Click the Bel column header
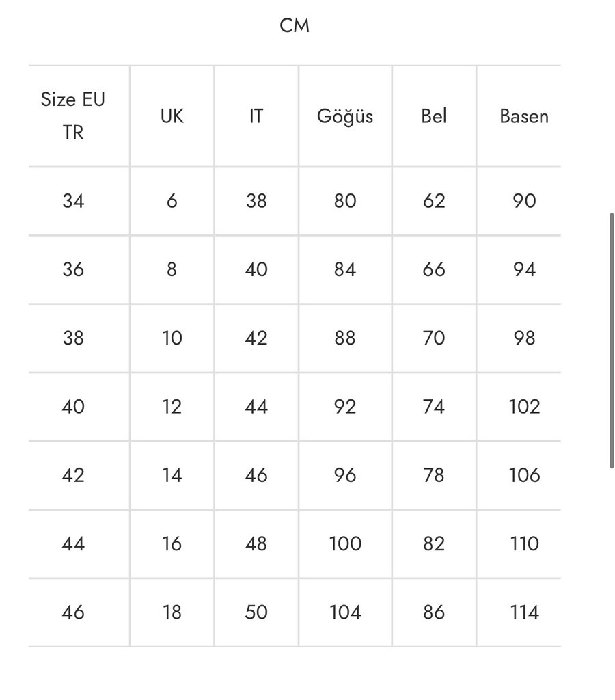Viewport: 615px width, 700px height. pyautogui.click(x=434, y=116)
